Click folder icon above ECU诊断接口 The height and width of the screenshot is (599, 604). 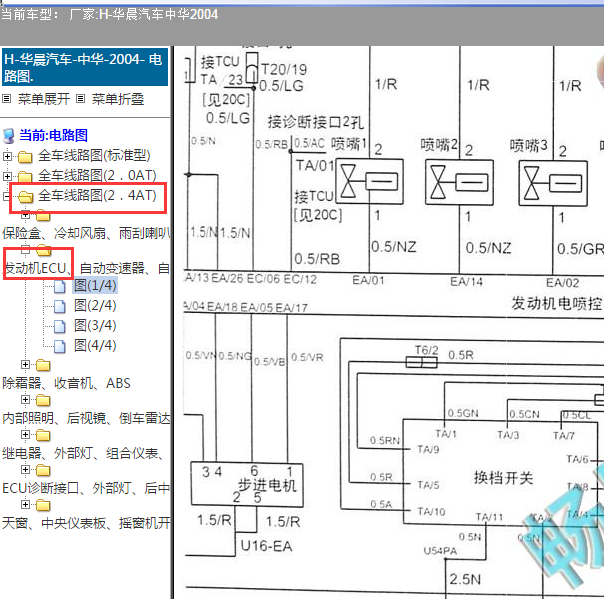pos(43,470)
